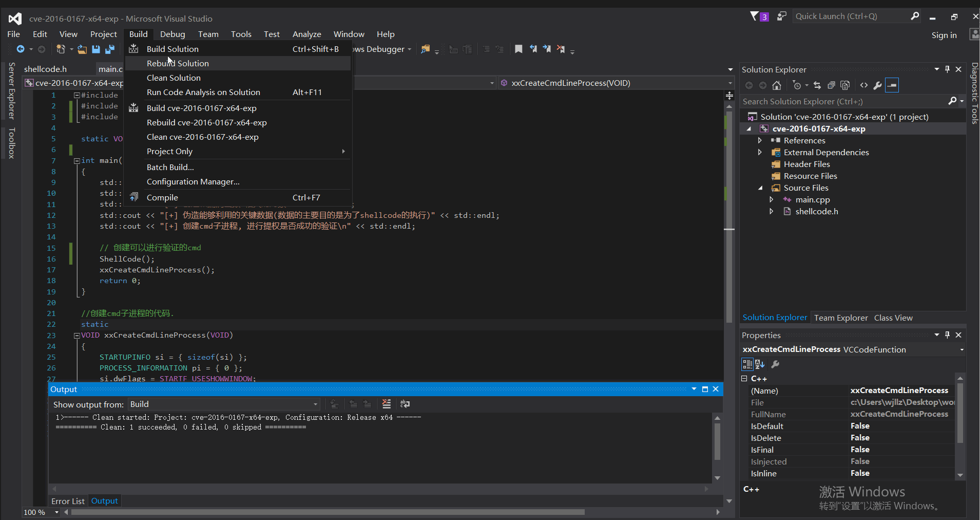Collapse the cve-2016-0167-x64-exp project node
The image size is (980, 520).
[749, 129]
